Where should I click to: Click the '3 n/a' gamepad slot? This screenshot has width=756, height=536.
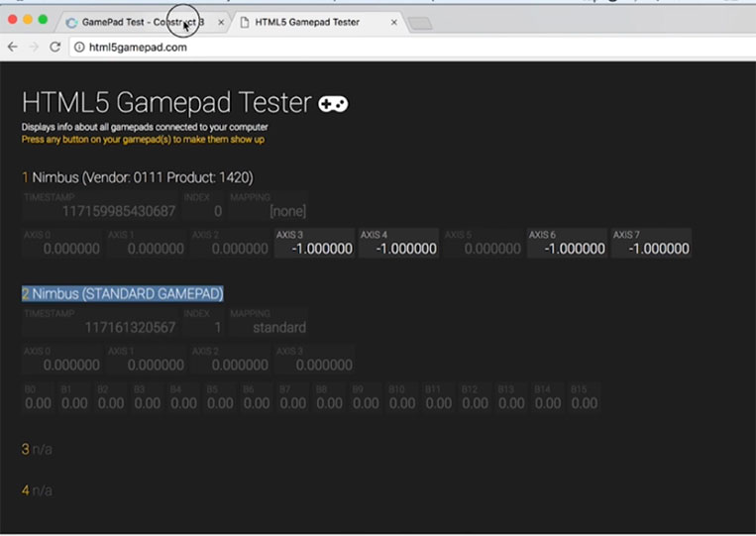tap(37, 449)
